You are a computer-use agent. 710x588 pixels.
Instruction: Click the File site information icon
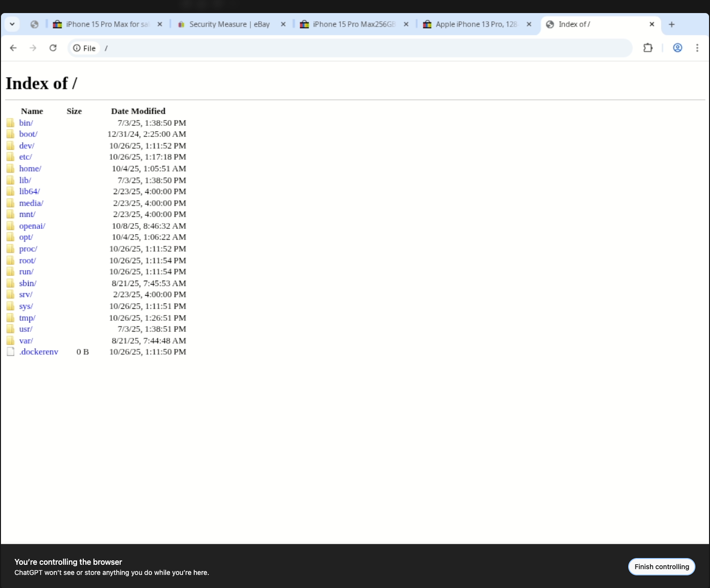click(77, 48)
